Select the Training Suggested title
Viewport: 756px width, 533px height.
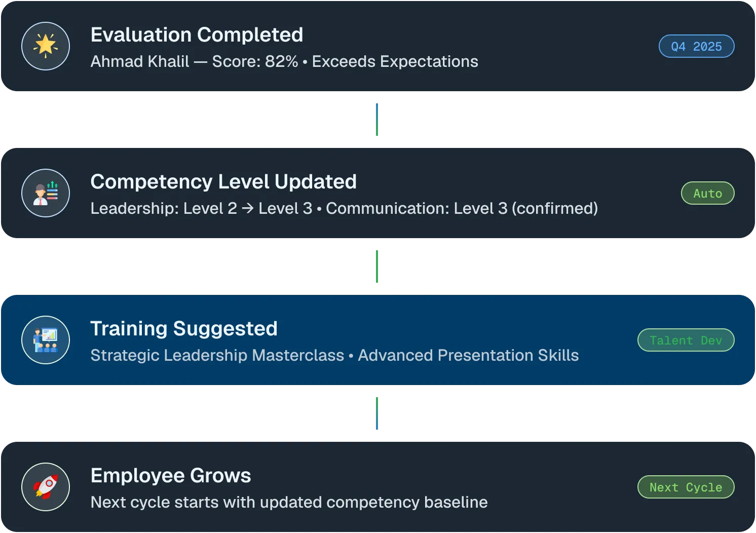[x=184, y=328]
